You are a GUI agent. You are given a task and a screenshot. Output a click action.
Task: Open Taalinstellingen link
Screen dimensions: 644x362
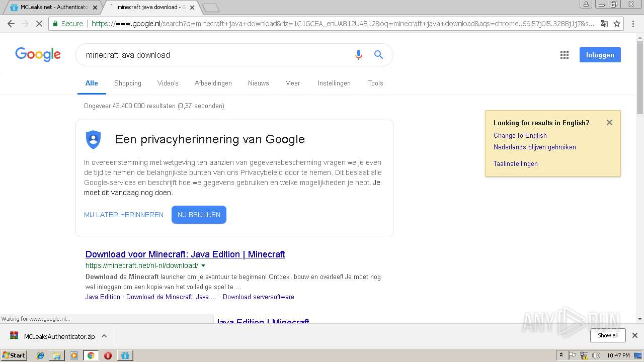tap(515, 163)
